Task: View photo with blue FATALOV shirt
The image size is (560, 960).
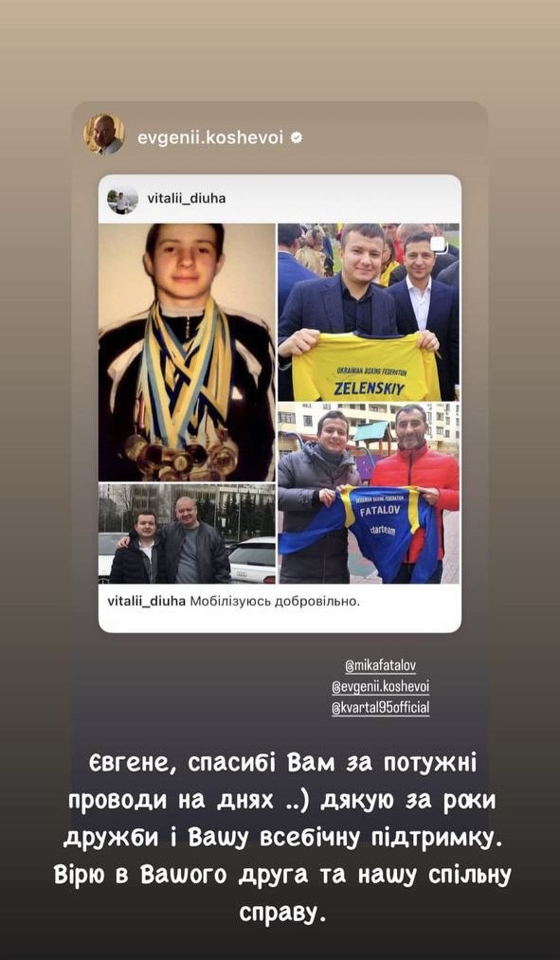Action: tap(369, 494)
